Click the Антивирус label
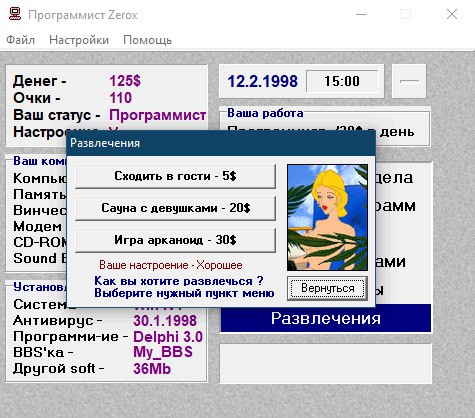475x418 pixels. click(58, 321)
